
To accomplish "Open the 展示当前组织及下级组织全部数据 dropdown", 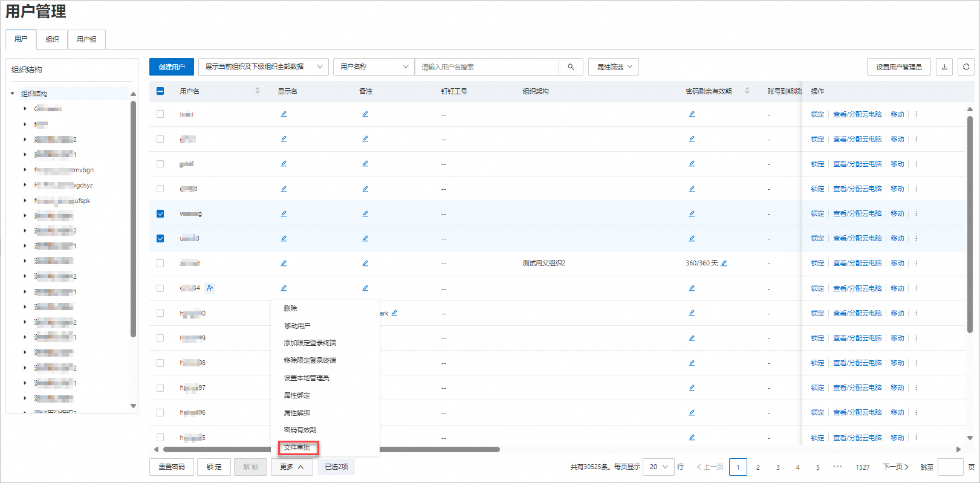I will tap(264, 67).
